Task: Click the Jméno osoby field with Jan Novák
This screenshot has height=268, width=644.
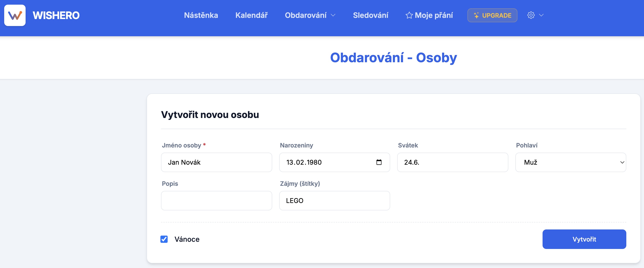Action: [217, 162]
